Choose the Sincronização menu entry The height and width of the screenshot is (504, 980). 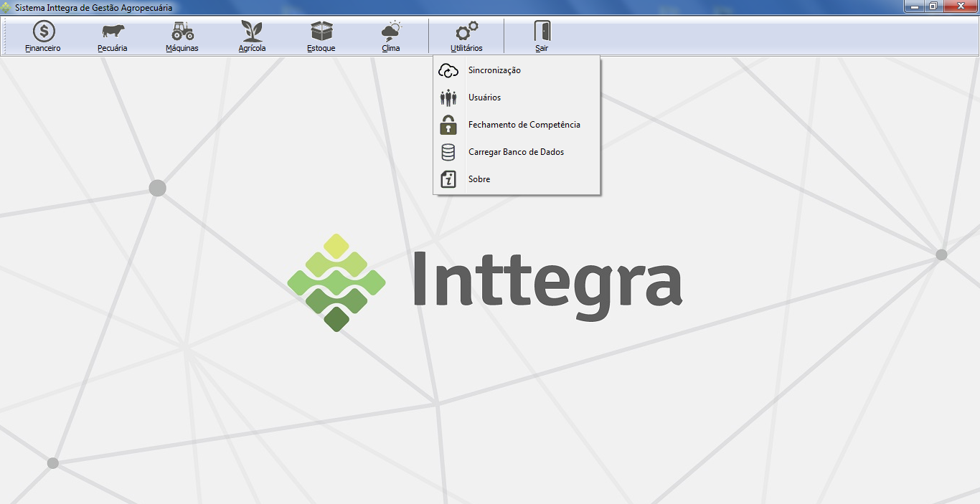point(517,70)
